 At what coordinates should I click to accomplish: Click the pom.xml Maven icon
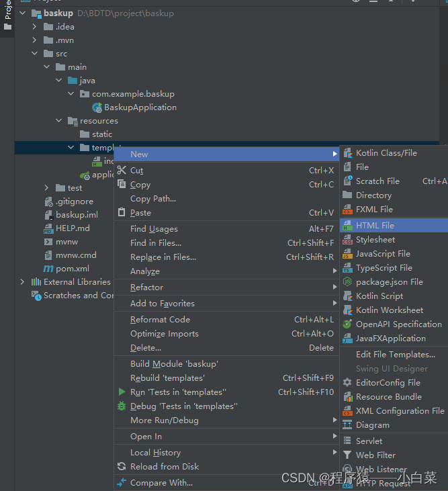pyautogui.click(x=48, y=269)
